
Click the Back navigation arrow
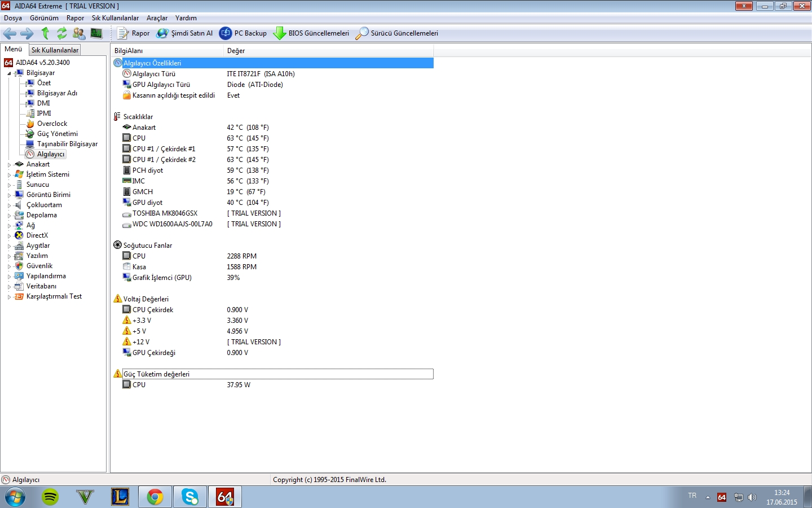[x=10, y=33]
